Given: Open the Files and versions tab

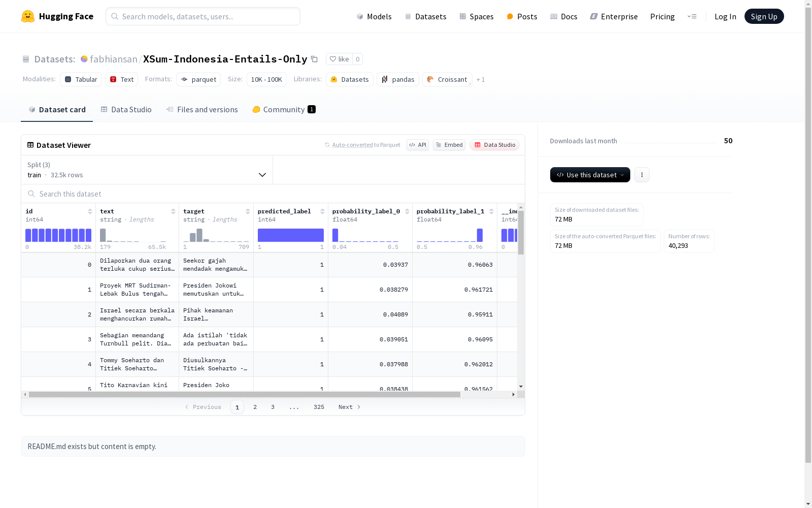Looking at the screenshot, I should (202, 110).
